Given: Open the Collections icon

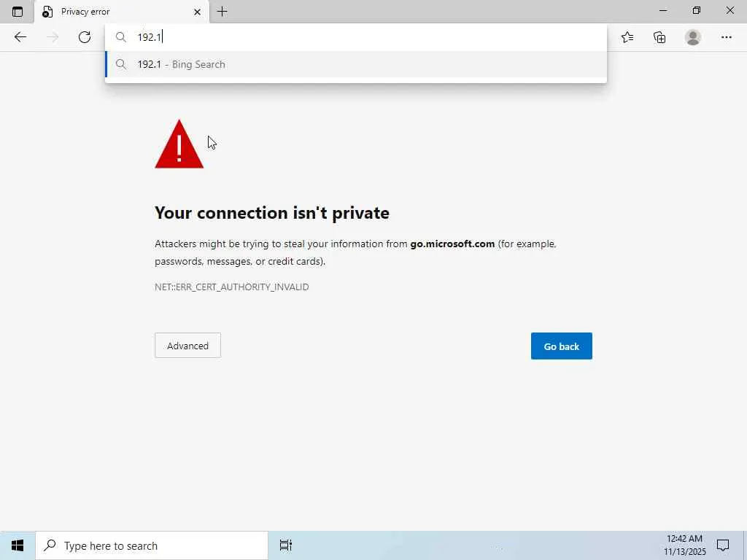Looking at the screenshot, I should 660,37.
